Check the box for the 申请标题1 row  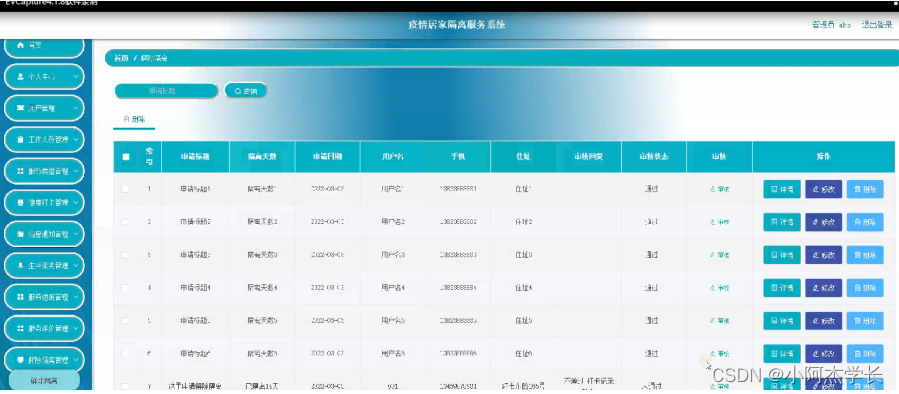click(125, 189)
